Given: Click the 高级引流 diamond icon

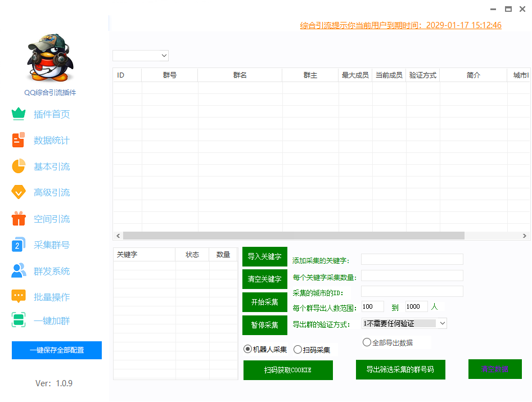Looking at the screenshot, I should tap(19, 192).
